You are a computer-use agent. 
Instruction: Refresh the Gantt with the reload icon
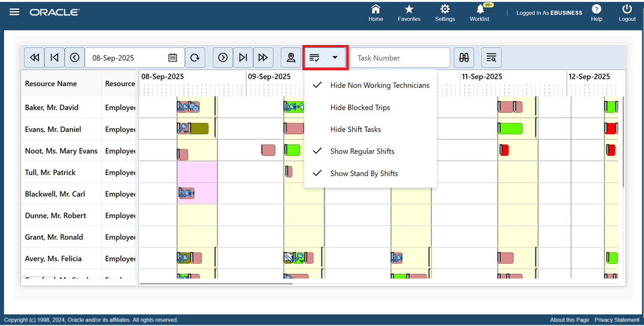coord(195,57)
